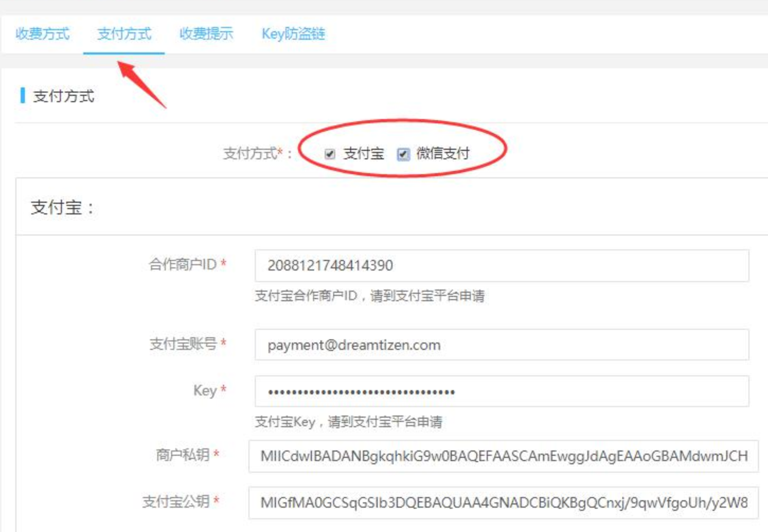Viewport: 768px width, 532px height.
Task: Focus the 支付宝账号 email field
Action: [501, 345]
